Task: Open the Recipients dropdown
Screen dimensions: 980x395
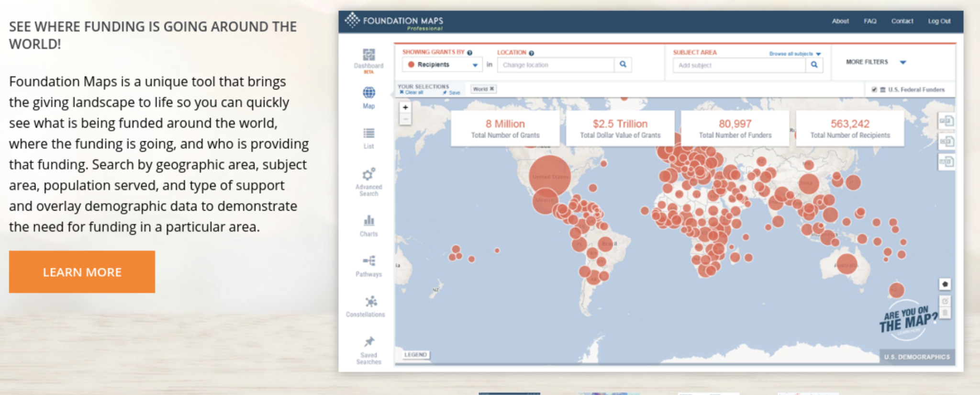Action: pos(442,65)
